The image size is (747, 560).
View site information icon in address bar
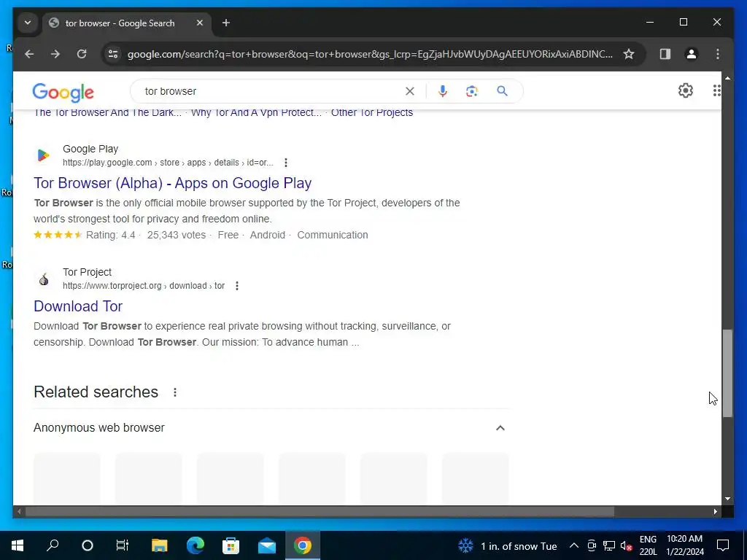pos(113,54)
